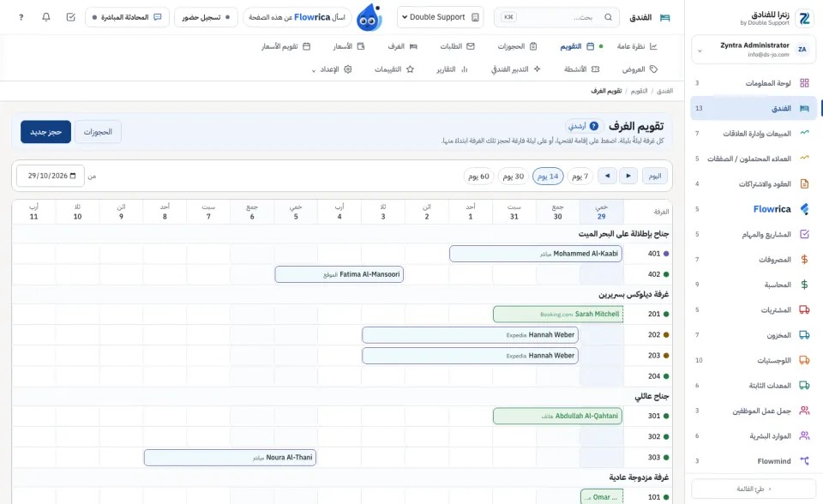The height and width of the screenshot is (504, 823).
Task: Open the الحجوزات tab in navigation
Action: pos(517,46)
